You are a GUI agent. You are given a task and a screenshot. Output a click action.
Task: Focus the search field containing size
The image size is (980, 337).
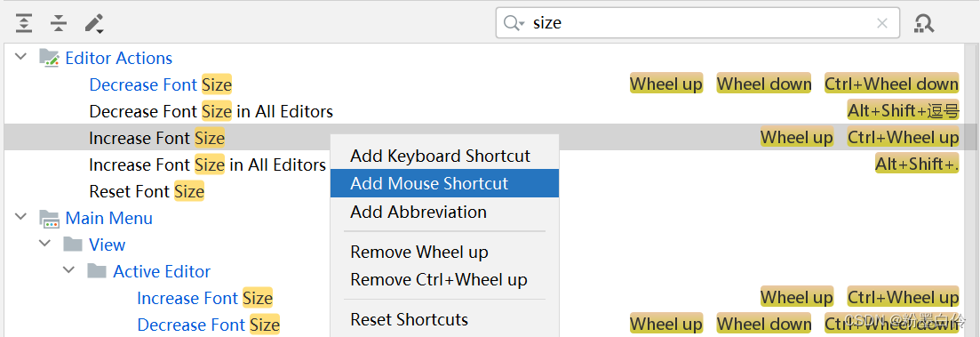point(697,23)
